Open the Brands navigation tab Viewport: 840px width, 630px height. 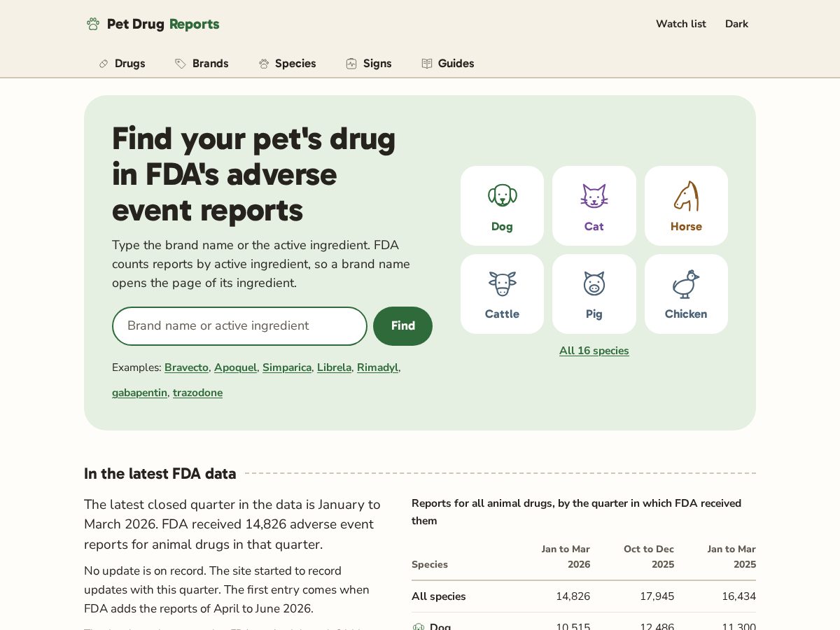[x=202, y=64]
